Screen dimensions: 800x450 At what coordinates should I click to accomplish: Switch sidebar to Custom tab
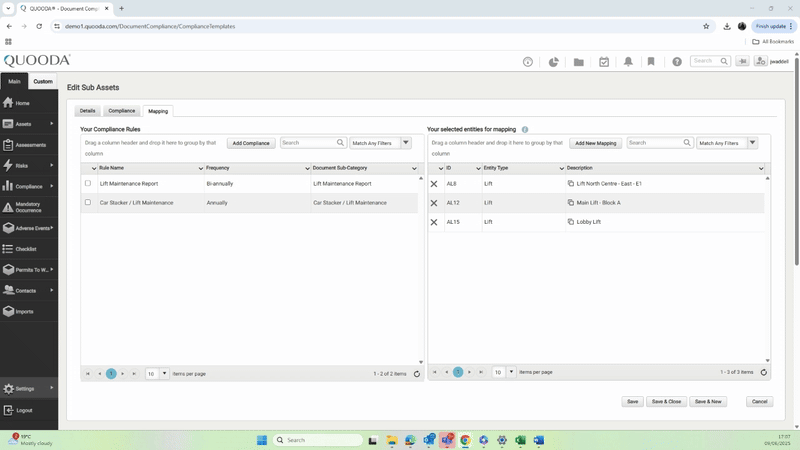tap(43, 81)
